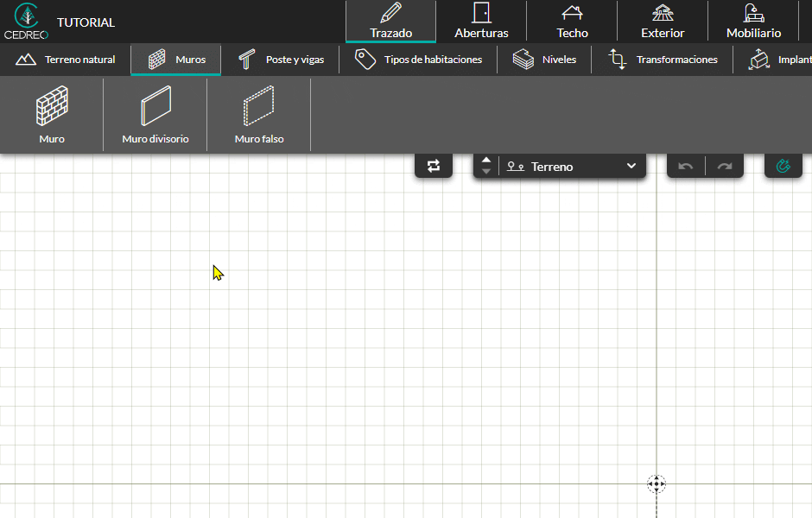Open Poste y vigas tools
This screenshot has width=812, height=518.
point(280,60)
